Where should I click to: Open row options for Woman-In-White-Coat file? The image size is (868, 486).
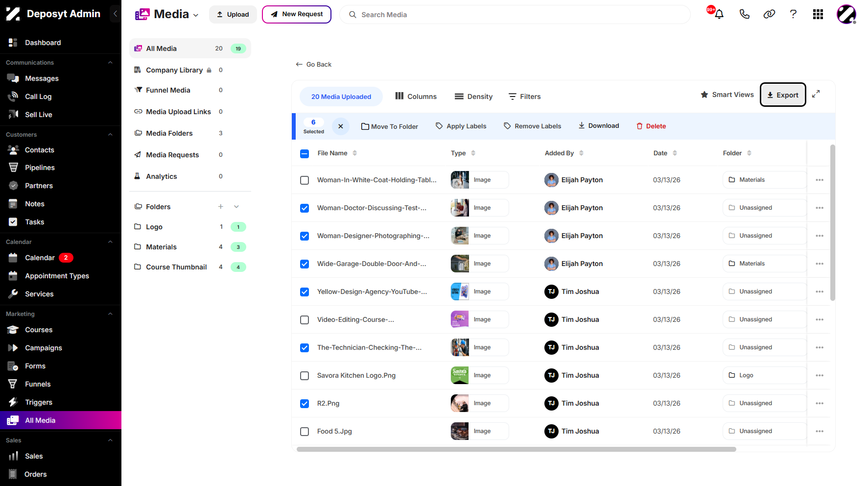820,180
